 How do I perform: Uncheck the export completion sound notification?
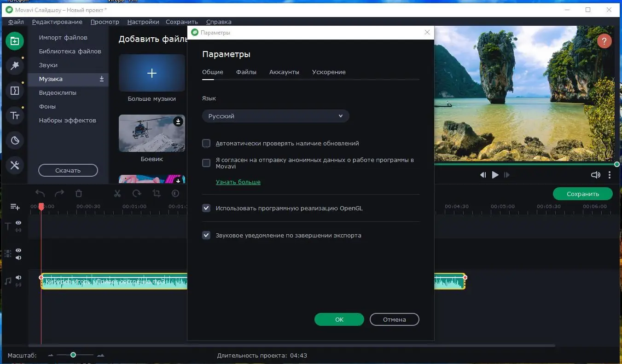[x=206, y=235]
